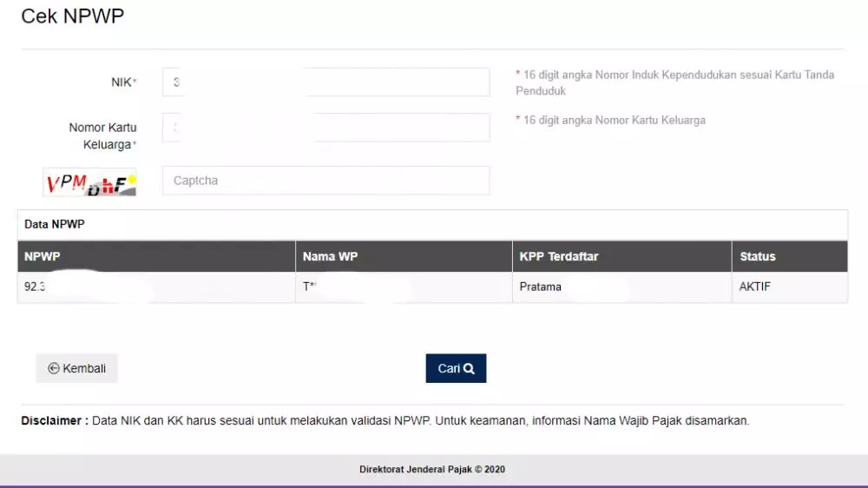
Task: Click the back arrow icon on Kembali
Action: [53, 368]
